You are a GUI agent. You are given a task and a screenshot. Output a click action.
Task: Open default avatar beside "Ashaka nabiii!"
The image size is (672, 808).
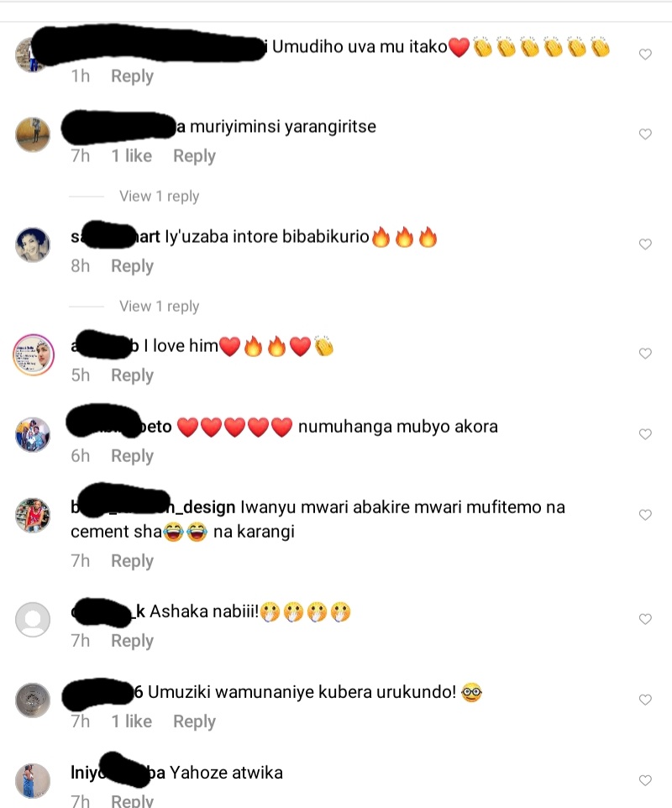pyautogui.click(x=33, y=619)
